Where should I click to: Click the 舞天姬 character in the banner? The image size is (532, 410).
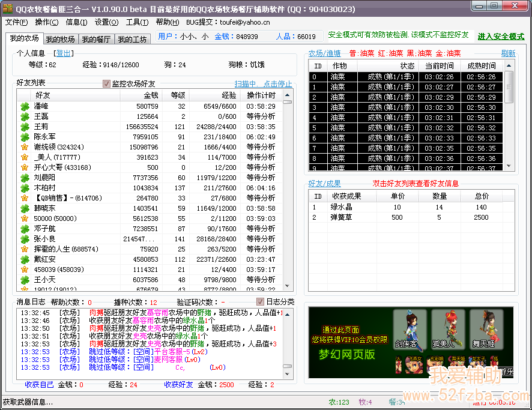tap(486, 329)
